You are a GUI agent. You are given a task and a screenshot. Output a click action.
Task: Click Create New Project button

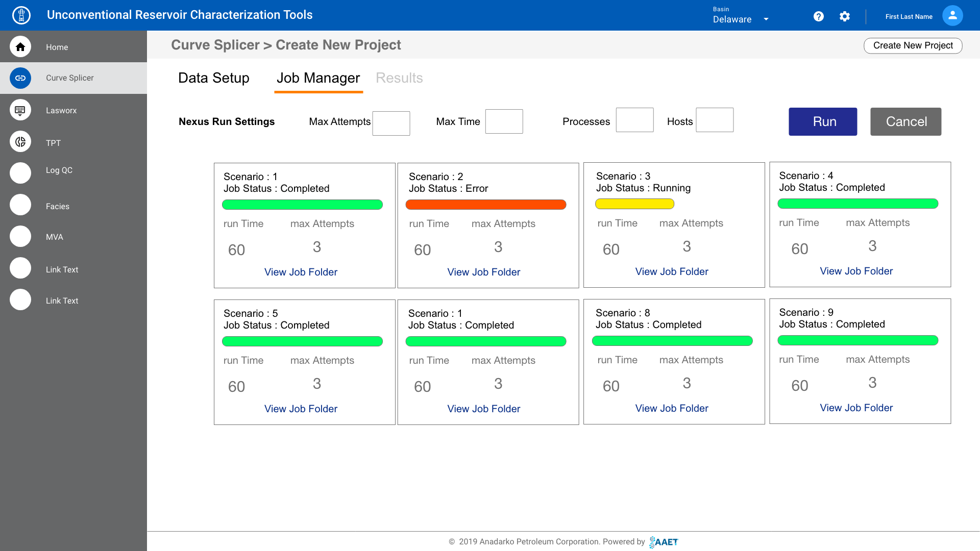click(x=913, y=45)
